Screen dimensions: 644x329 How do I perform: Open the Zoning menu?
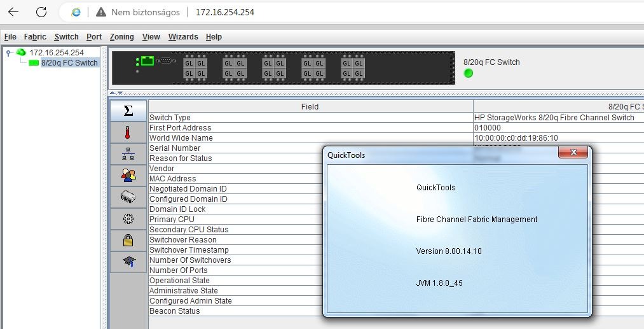(x=121, y=37)
